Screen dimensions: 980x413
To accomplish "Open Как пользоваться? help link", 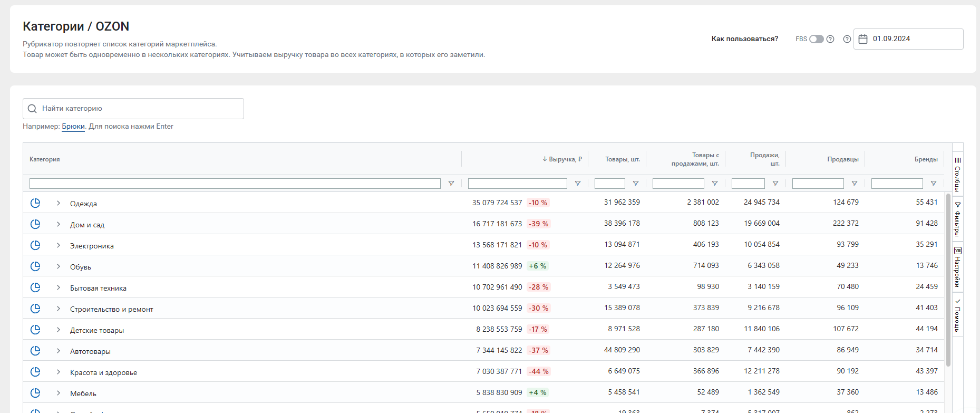I will 745,39.
